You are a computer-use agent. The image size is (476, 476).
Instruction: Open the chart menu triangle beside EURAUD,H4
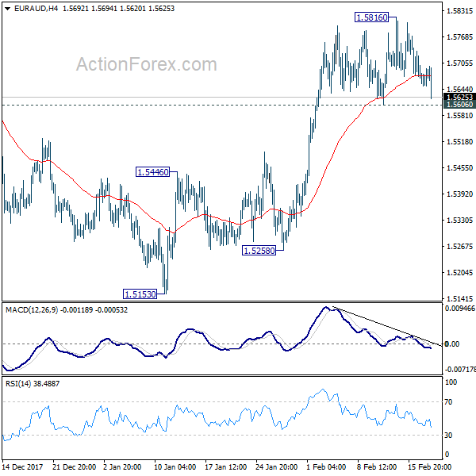click(8, 9)
